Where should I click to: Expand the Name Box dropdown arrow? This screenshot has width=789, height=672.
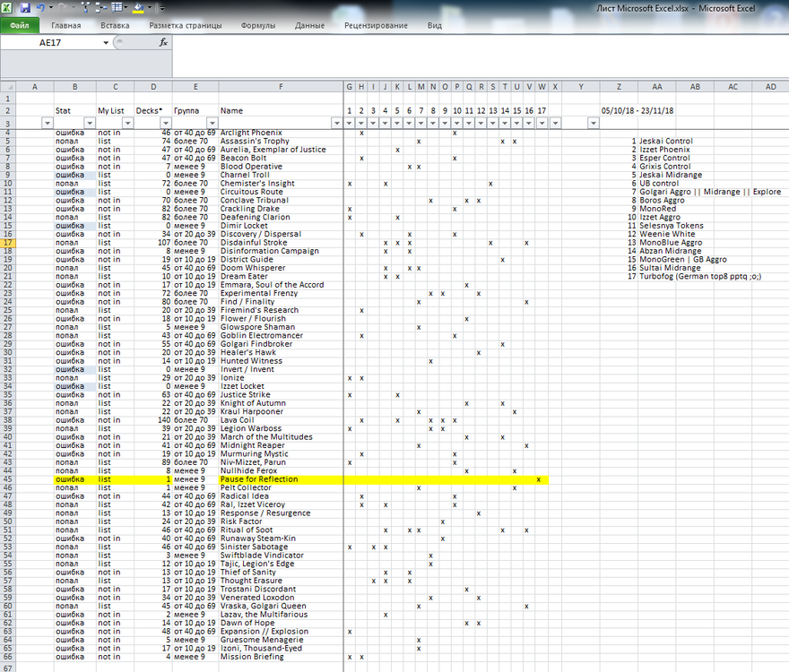106,42
